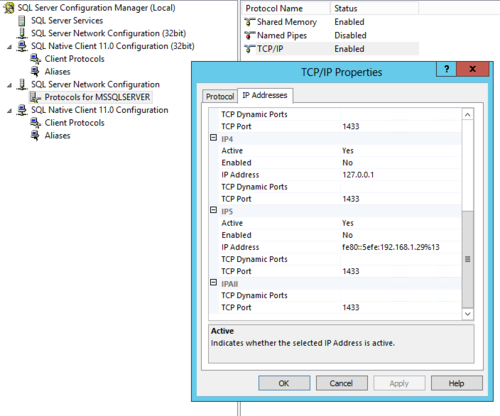Click the first Client Protocols icon
Viewport: 500px width, 416px height.
tap(35, 59)
